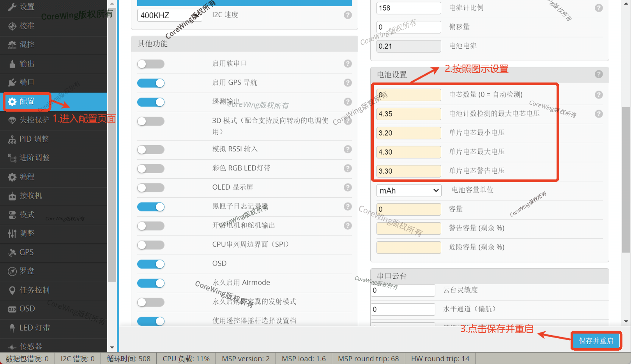The height and width of the screenshot is (364, 631).
Task: Click the GPS satellite icon in sidebar
Action: (x=12, y=253)
